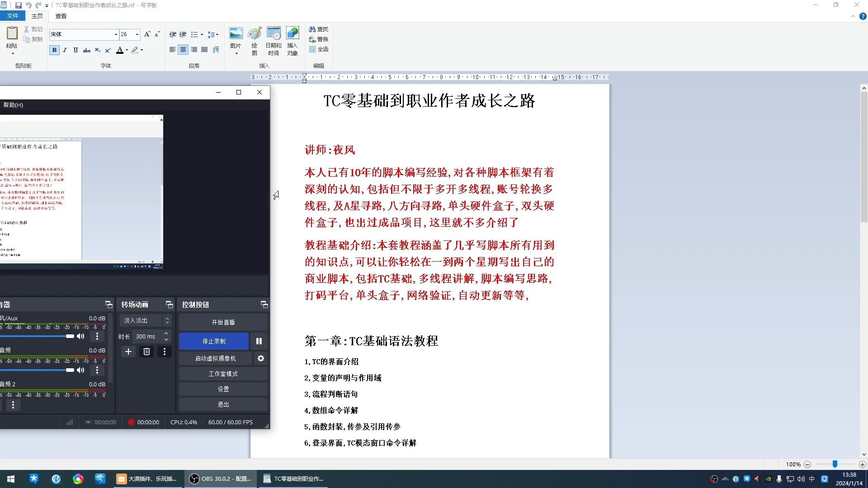Delete the current transition using the trash icon
Screen dimensions: 868x488
pos(146,352)
